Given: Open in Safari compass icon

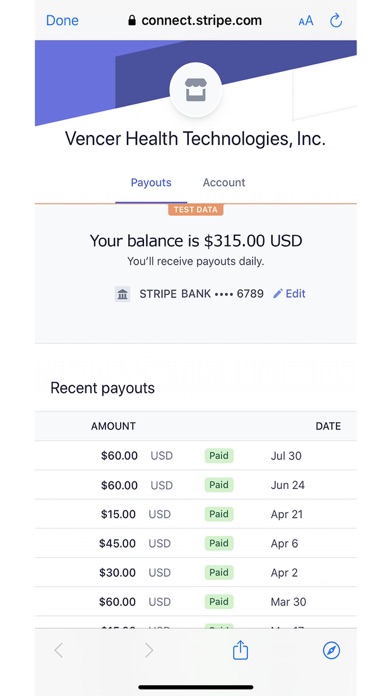Looking at the screenshot, I should [331, 650].
